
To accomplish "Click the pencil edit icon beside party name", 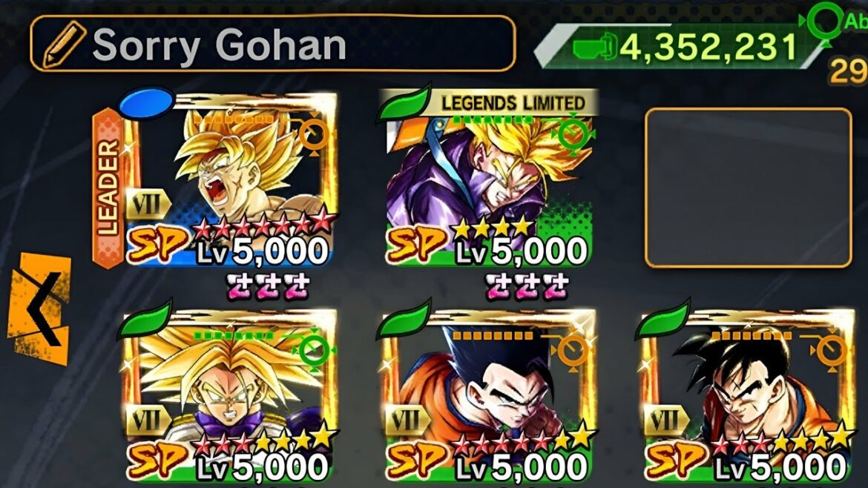I will [64, 44].
